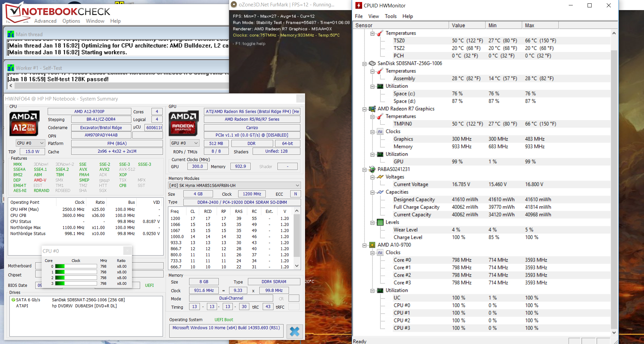Image resolution: width=644 pixels, height=344 pixels.
Task: Collapse the AMD Radeon R7 Graphics tree node
Action: pos(364,109)
